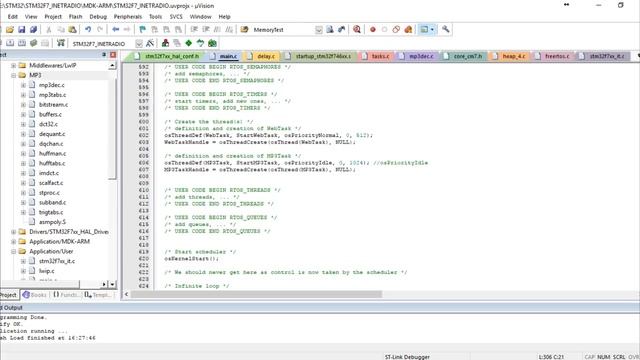The image size is (640, 360).
Task: Click the editor horizontal scrollbar thumb
Action: click(256, 294)
